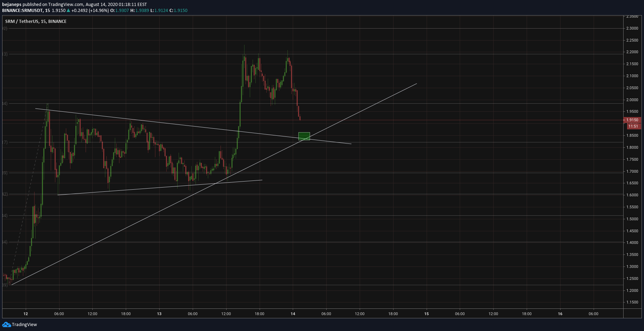
Task: Click the 1.1500 price axis label
Action: [x=632, y=302]
